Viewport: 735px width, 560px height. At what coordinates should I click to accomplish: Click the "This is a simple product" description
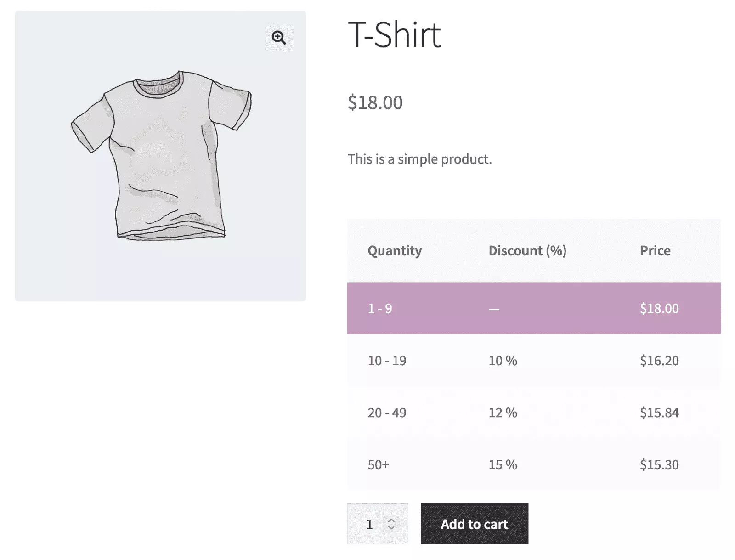coord(419,159)
